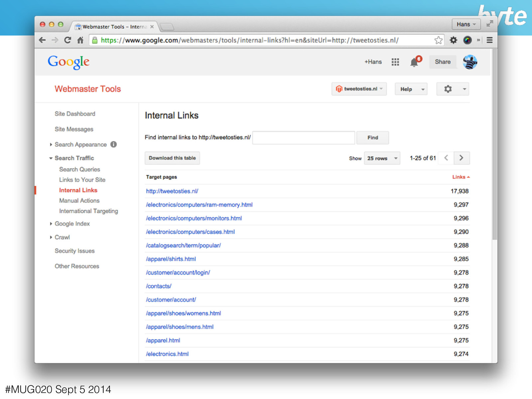Click the 17,938 links count
Viewport: 532px width, 399px height.
[x=460, y=191]
